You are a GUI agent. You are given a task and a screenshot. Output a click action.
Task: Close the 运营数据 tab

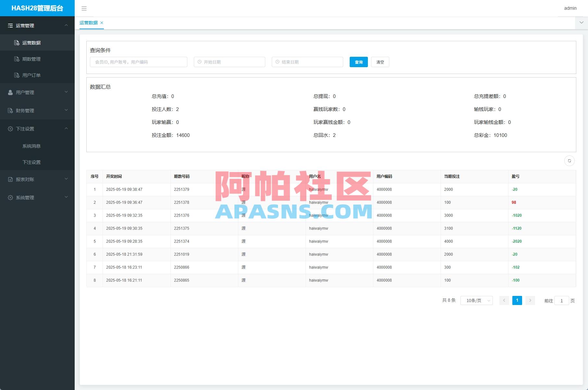[102, 23]
